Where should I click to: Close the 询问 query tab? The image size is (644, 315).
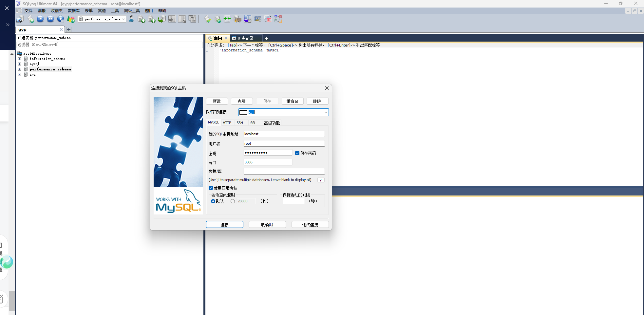pyautogui.click(x=226, y=38)
